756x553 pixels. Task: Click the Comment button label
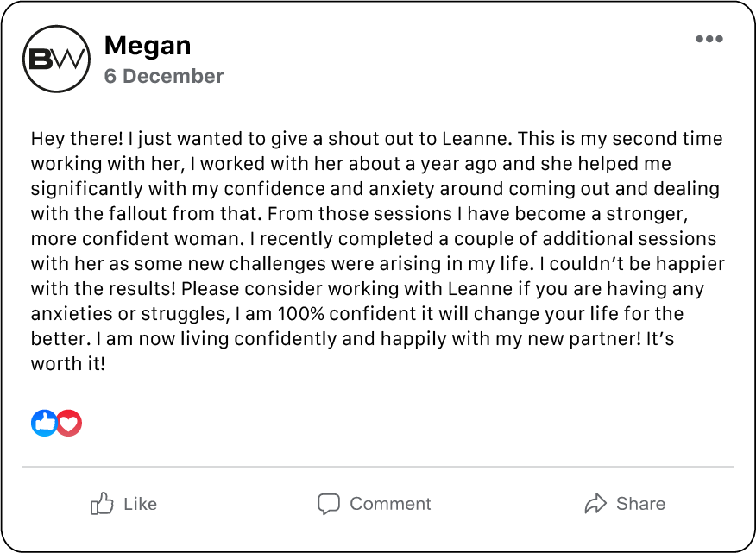pos(390,504)
